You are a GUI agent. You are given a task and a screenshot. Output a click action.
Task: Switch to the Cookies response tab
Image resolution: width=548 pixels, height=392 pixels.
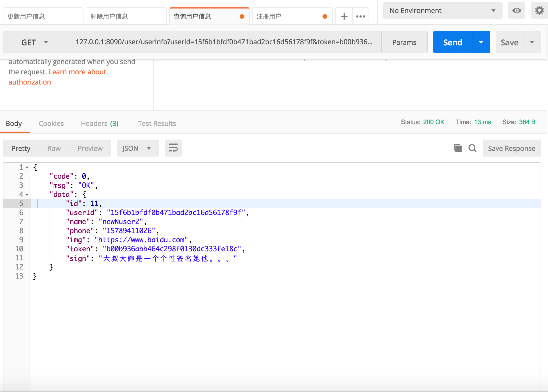tap(51, 123)
